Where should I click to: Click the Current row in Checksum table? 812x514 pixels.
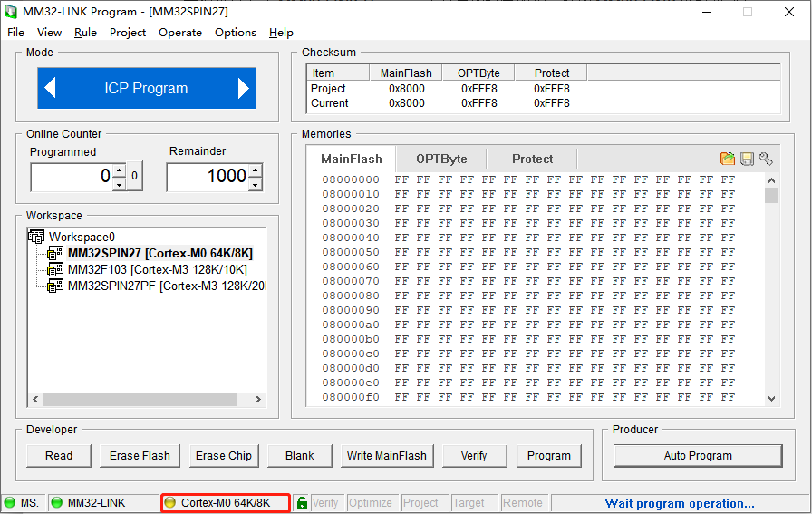click(543, 103)
